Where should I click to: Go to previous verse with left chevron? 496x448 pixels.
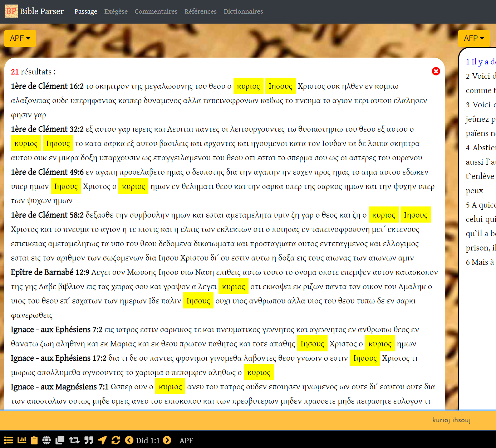point(129,440)
